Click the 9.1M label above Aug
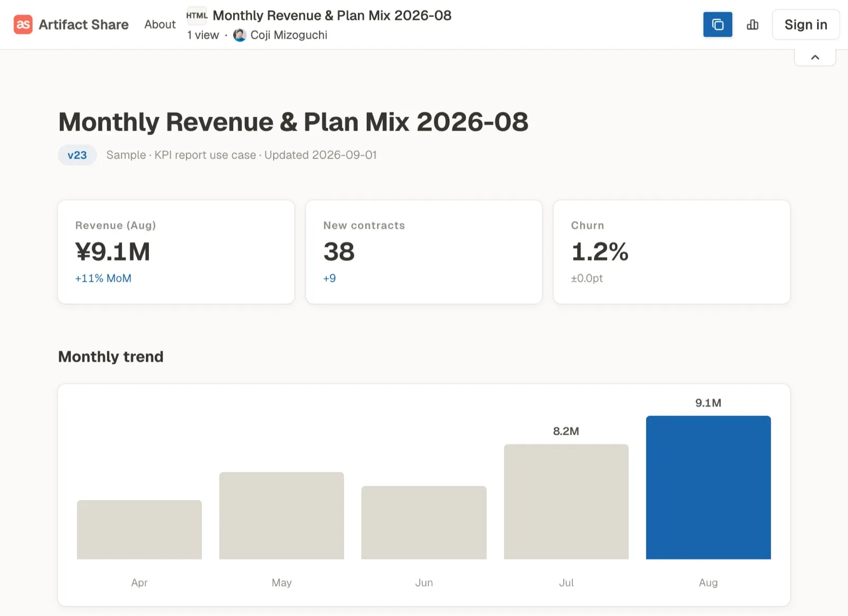 (x=708, y=403)
